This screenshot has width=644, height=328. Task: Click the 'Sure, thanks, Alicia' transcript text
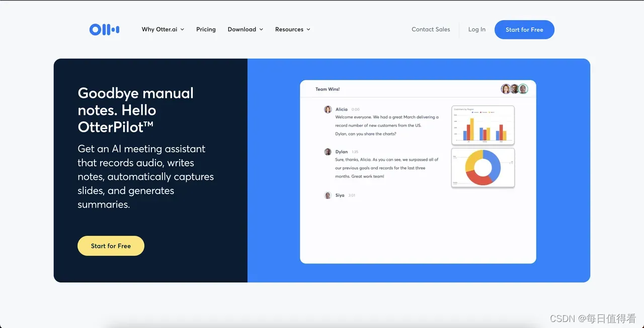(x=387, y=168)
